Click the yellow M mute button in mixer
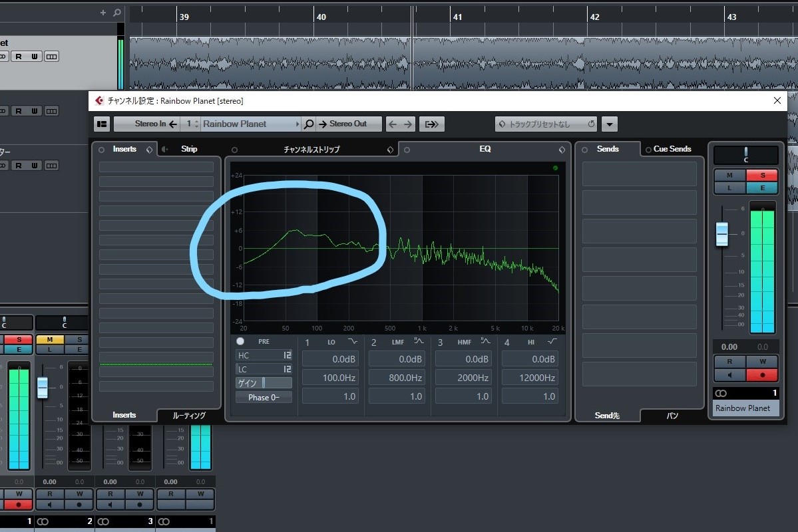The height and width of the screenshot is (532, 798). [x=49, y=339]
